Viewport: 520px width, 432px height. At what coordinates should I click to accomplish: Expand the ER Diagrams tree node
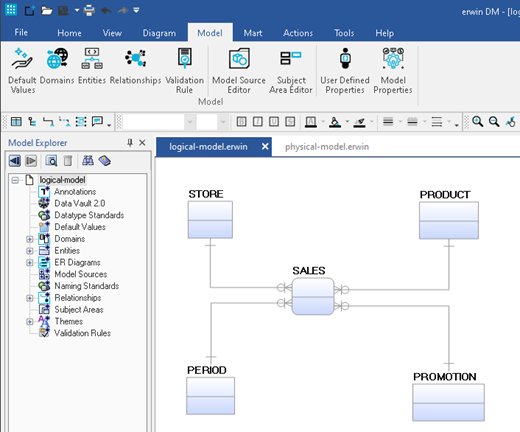[30, 263]
